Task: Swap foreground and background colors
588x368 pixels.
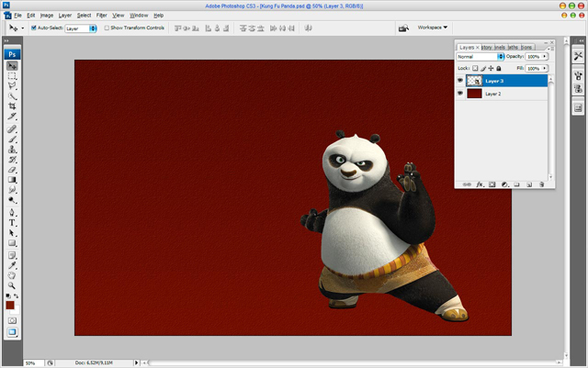Action: (x=17, y=296)
